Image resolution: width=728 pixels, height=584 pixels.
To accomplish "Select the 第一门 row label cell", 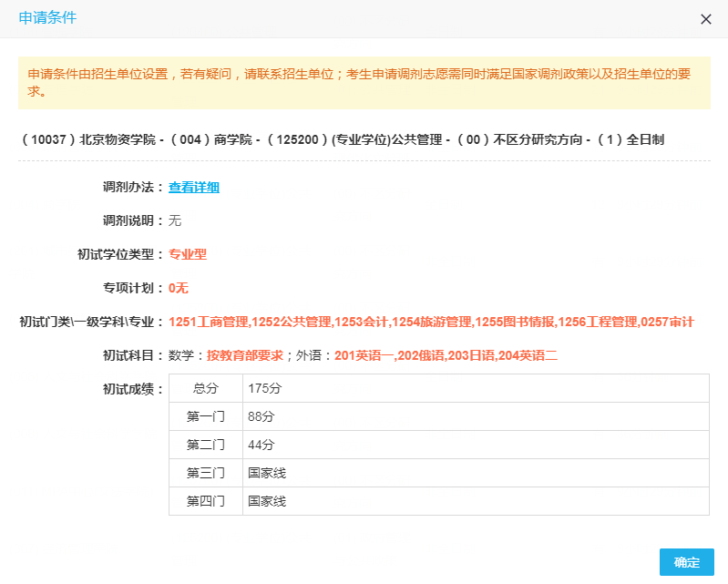I will [206, 417].
